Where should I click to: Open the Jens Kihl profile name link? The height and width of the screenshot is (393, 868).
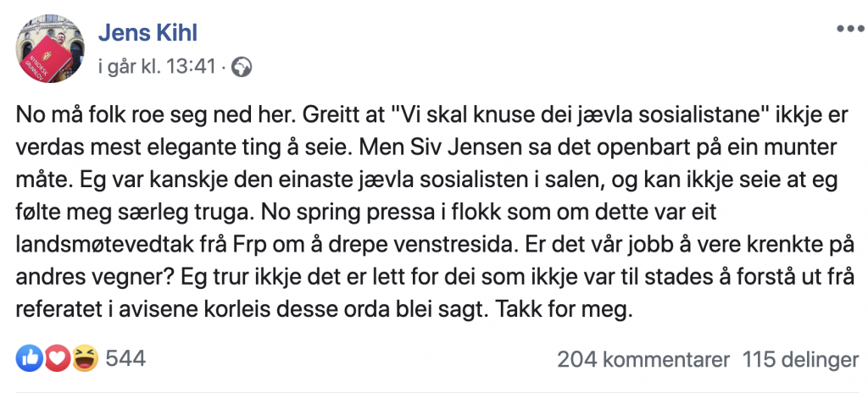point(149,32)
